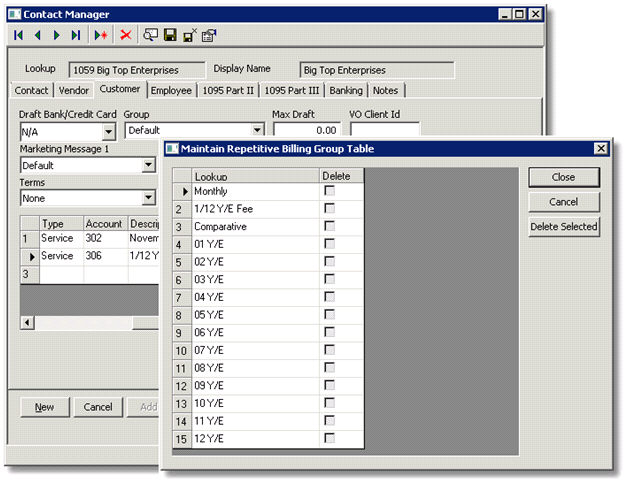Go to next record arrow icon

click(56, 35)
